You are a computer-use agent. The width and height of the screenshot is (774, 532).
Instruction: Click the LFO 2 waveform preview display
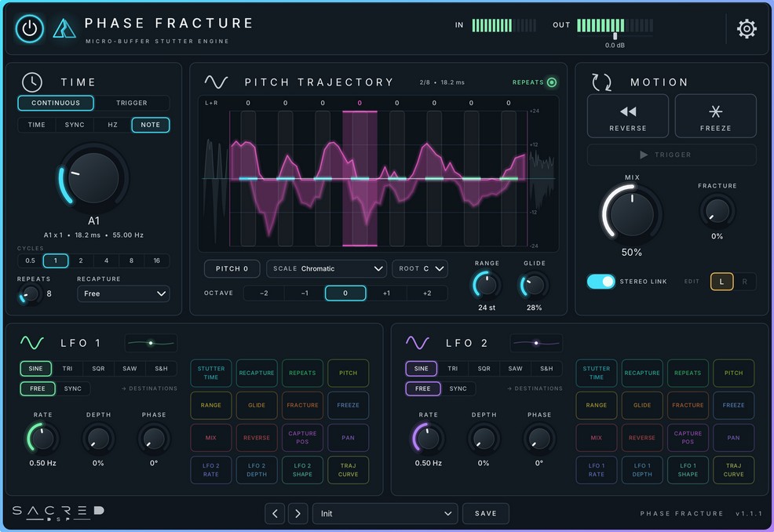click(x=536, y=343)
